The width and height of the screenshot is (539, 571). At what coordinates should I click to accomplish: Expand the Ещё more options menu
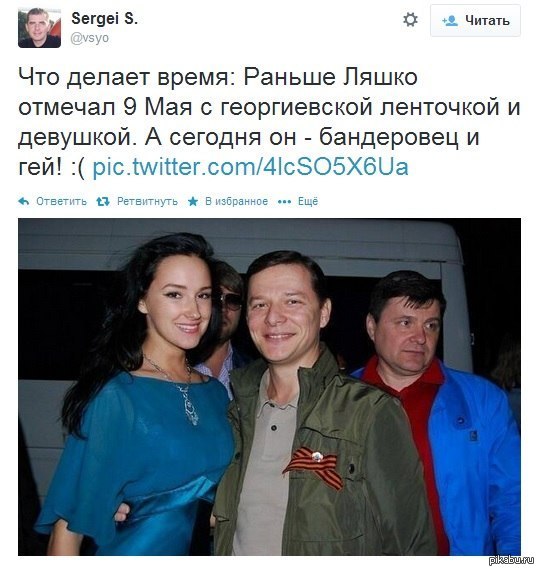pos(308,201)
